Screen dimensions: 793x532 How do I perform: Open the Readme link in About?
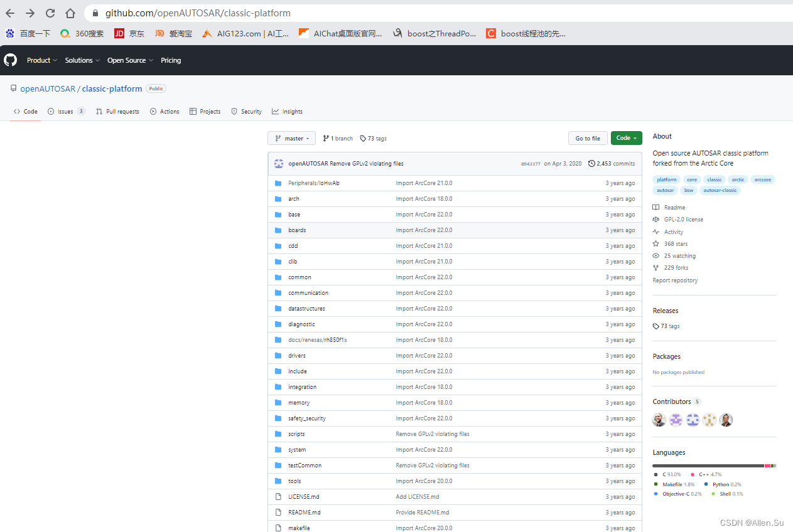pos(669,208)
